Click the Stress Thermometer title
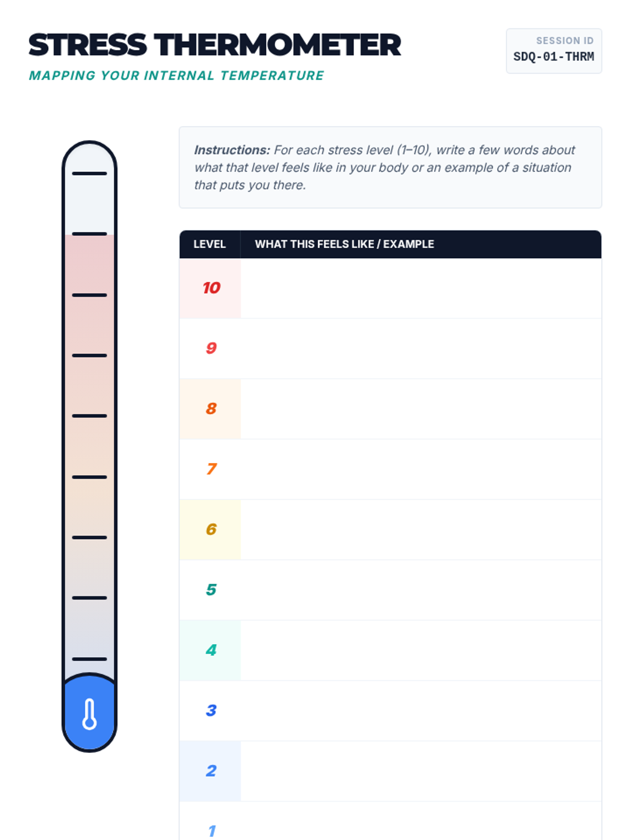Image resolution: width=630 pixels, height=840 pixels. coord(215,45)
